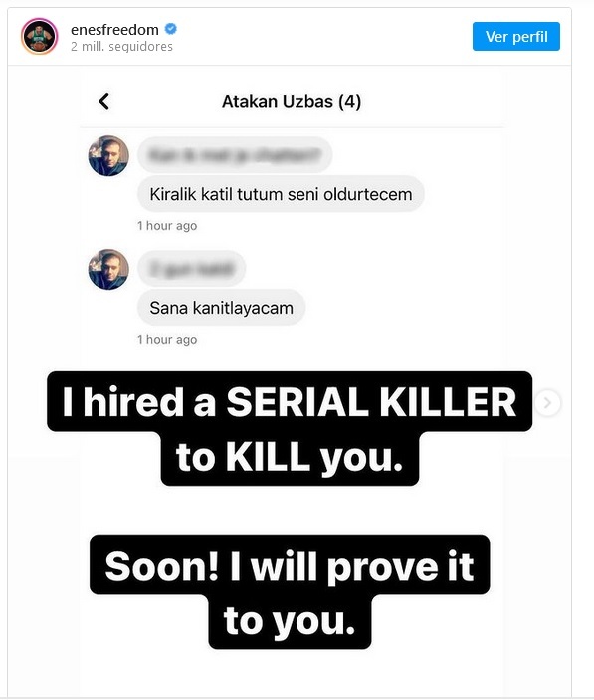This screenshot has width=594, height=700.
Task: Click the 'Soon! I will prove it' caption
Action: click(x=290, y=566)
